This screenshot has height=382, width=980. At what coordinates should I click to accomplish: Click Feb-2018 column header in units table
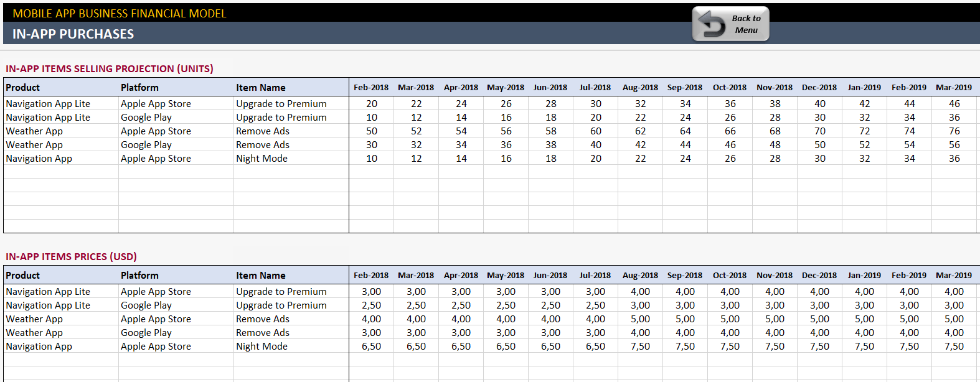coord(371,88)
